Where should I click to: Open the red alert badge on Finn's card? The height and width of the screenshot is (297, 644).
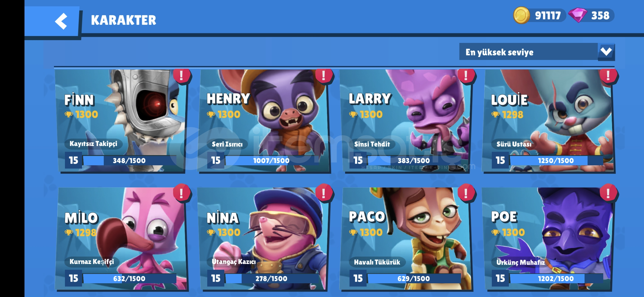[x=181, y=75]
